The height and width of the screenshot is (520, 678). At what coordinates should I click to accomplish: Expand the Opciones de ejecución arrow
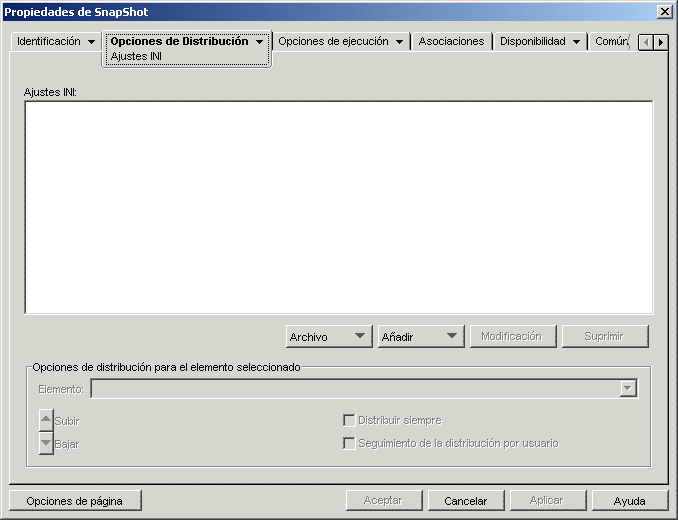400,42
